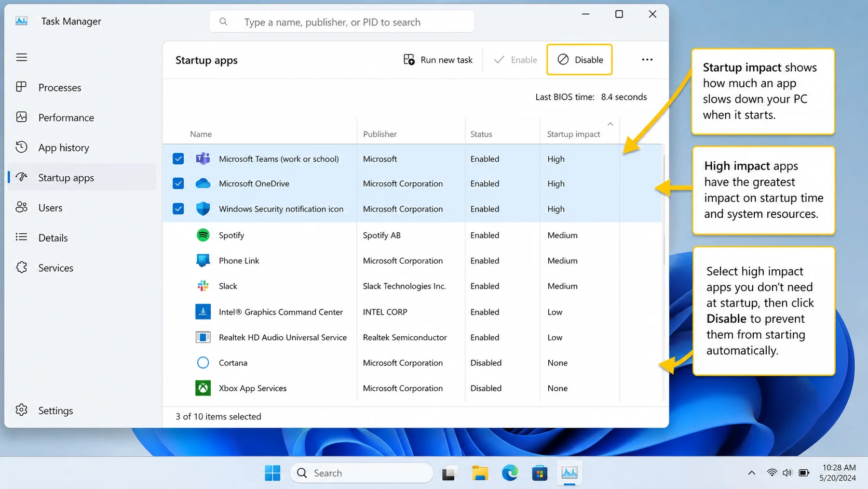Open the Services page
This screenshot has height=489, width=868.
tap(82, 268)
